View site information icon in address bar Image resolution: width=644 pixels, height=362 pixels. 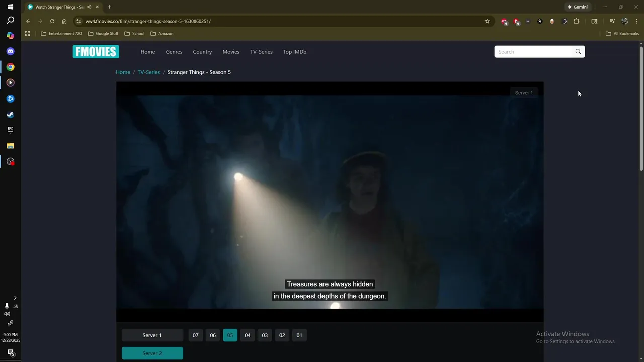pyautogui.click(x=78, y=21)
